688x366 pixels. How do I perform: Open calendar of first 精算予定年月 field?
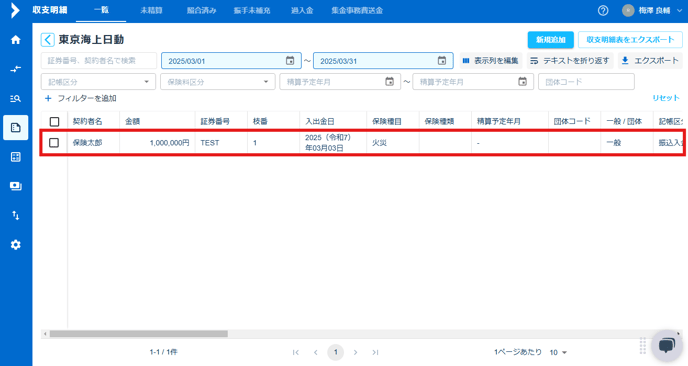389,82
